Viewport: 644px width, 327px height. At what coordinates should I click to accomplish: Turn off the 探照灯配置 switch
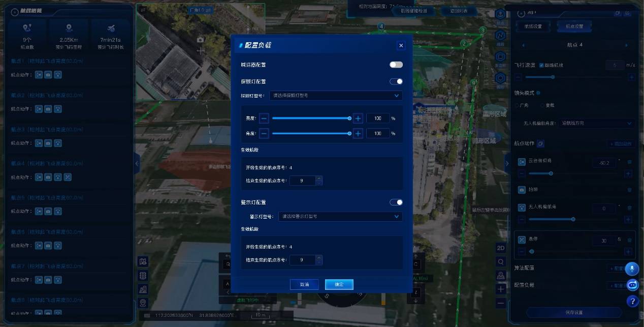click(396, 81)
